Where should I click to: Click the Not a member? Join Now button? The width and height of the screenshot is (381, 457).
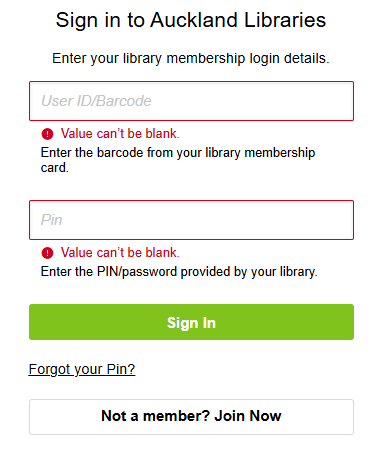191,417
